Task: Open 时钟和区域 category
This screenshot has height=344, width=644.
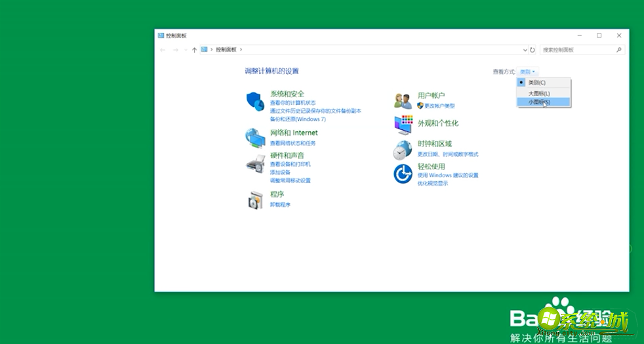Action: (x=435, y=144)
